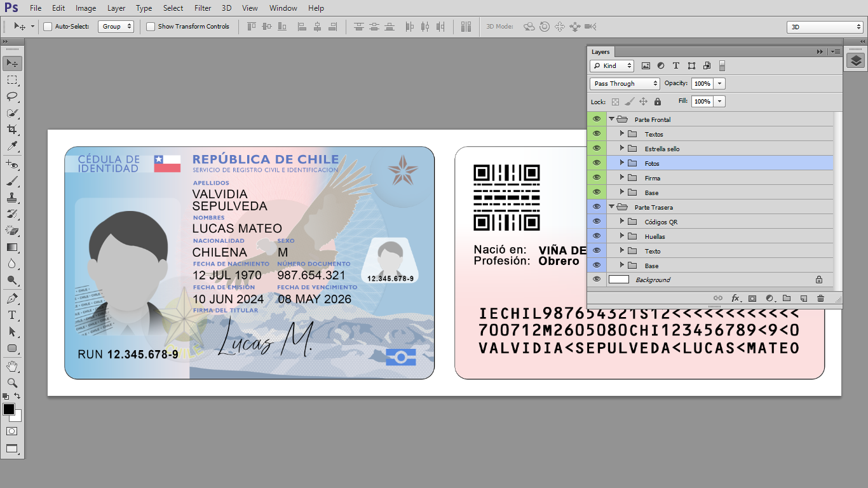Open the Window menu
The height and width of the screenshot is (488, 868).
283,8
